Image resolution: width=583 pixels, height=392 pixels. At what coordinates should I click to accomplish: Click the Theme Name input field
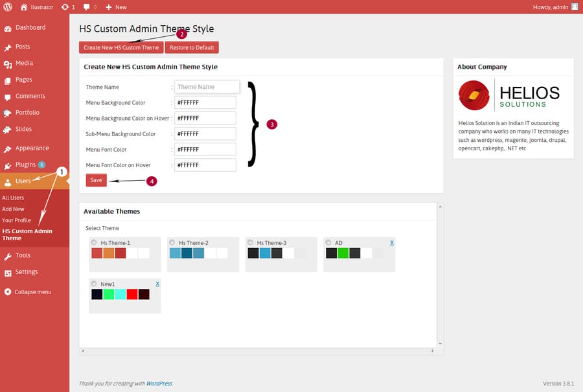(207, 87)
